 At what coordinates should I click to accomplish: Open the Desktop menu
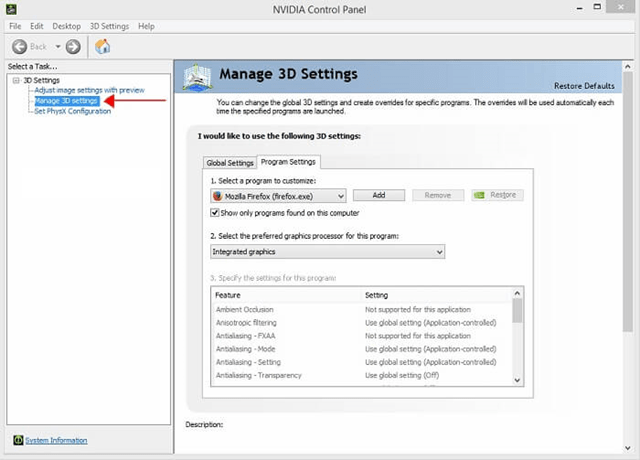[66, 25]
